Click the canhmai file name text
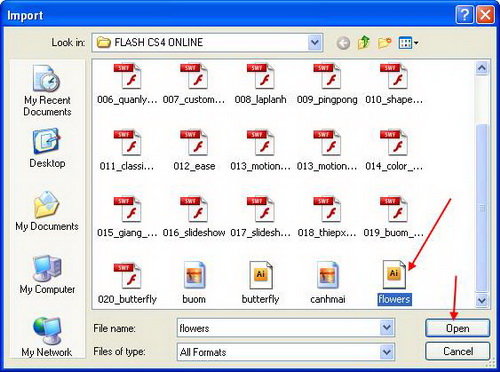500x372 pixels. click(x=328, y=299)
